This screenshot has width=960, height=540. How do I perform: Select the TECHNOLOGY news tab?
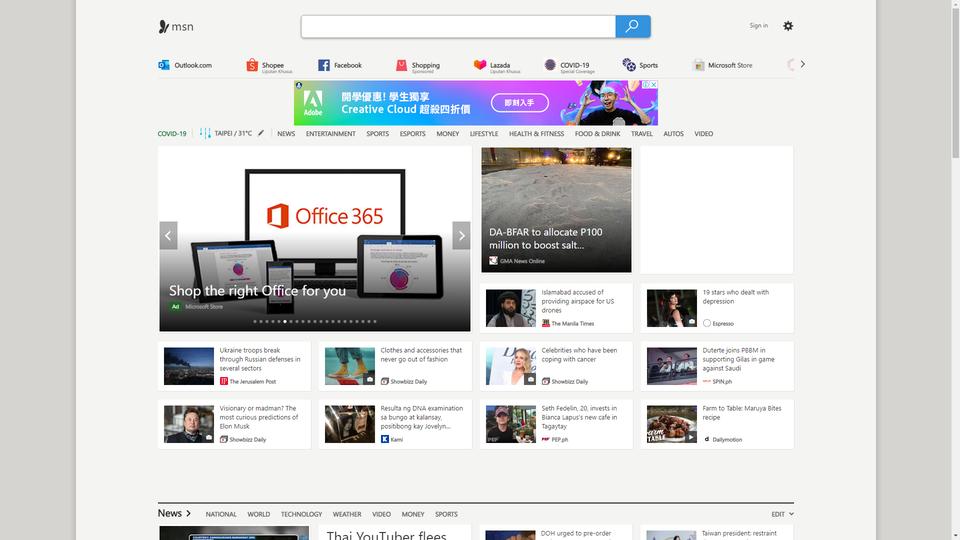(x=301, y=514)
